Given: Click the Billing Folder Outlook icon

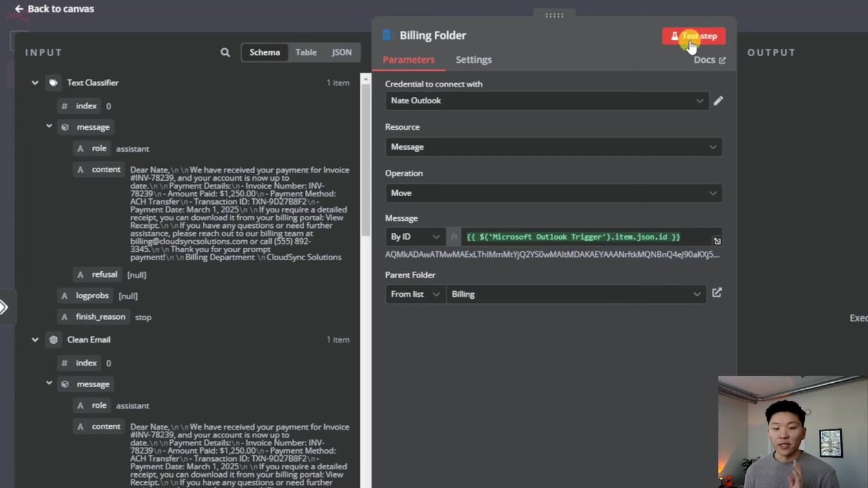Looking at the screenshot, I should [x=387, y=36].
